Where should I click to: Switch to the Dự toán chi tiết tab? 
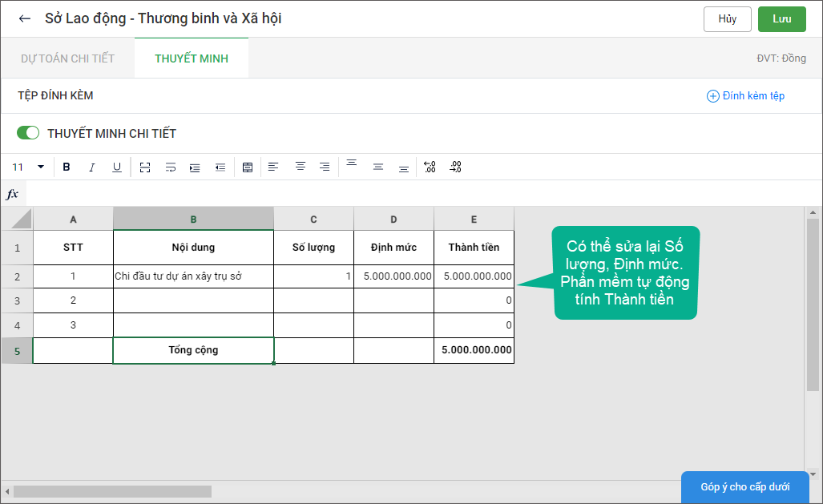coord(67,58)
